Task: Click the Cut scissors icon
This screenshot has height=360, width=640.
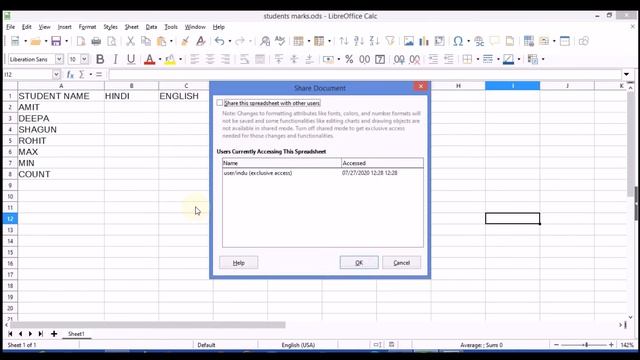Action: pyautogui.click(x=130, y=41)
